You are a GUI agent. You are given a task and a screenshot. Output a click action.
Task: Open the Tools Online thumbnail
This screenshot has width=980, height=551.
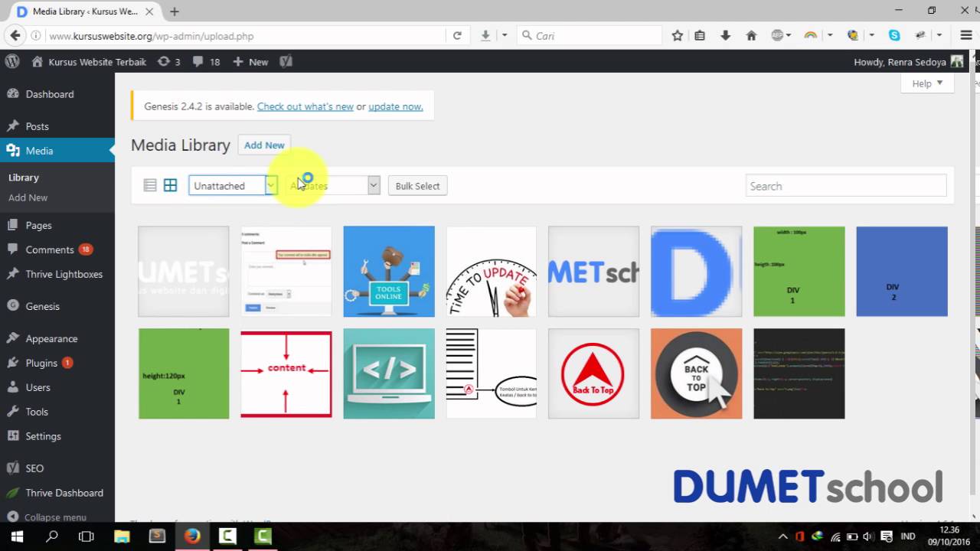(x=389, y=271)
